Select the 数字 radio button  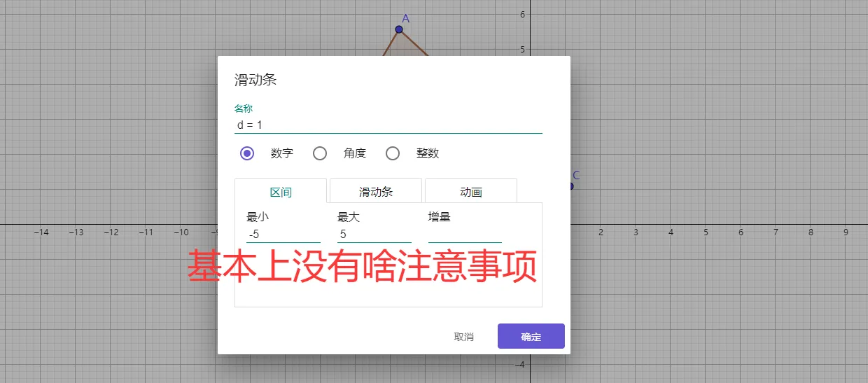pyautogui.click(x=247, y=153)
